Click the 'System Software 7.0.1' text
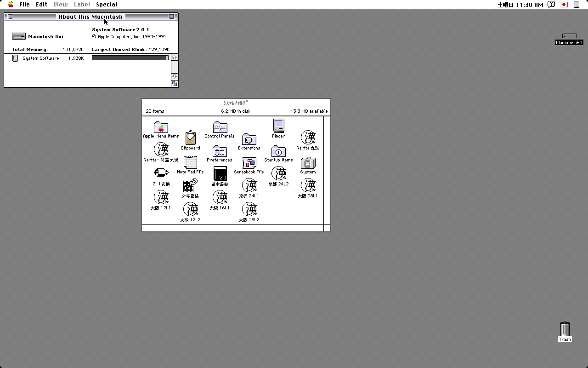The image size is (588, 368). [121, 29]
